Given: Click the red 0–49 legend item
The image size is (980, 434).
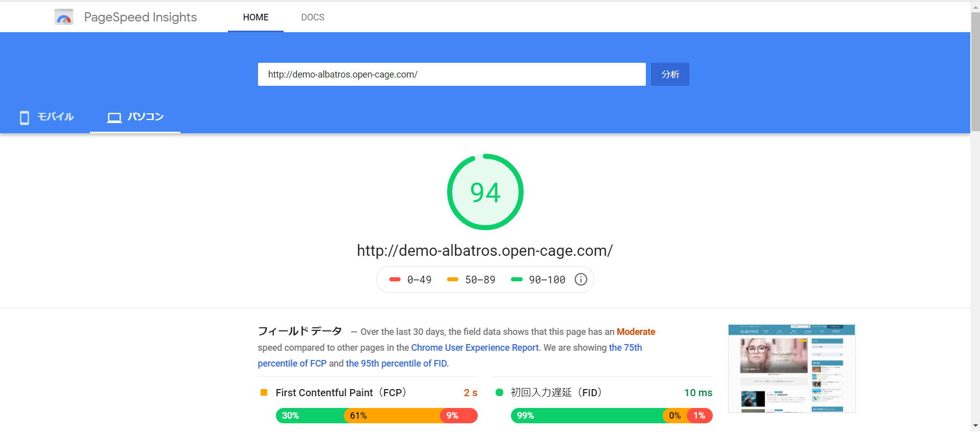Looking at the screenshot, I should click(410, 280).
